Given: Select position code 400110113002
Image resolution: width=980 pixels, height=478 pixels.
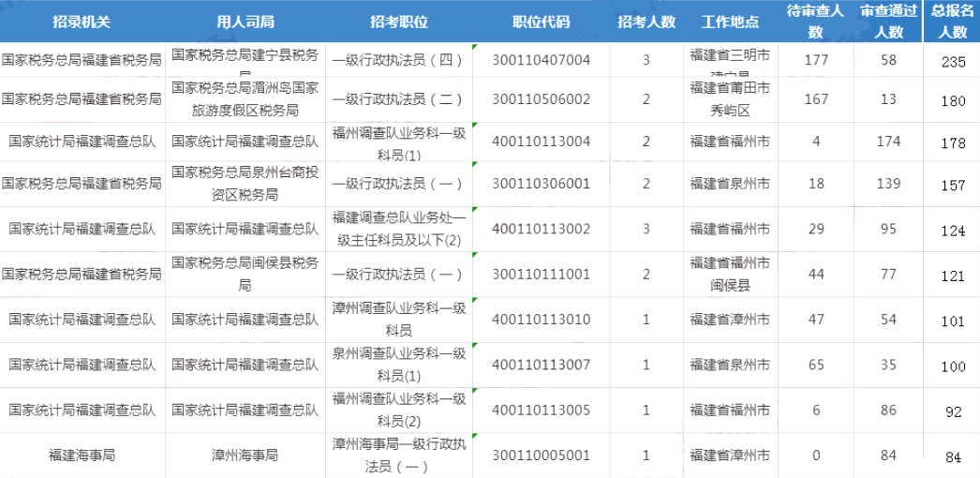Looking at the screenshot, I should (542, 230).
